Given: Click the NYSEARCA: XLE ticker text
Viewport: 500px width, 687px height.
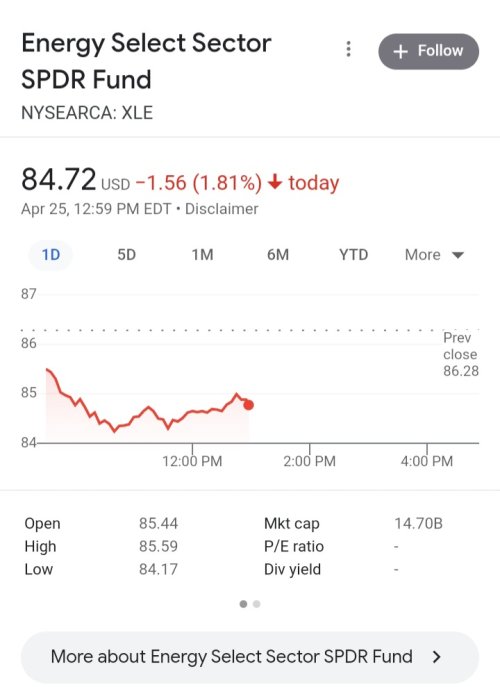Looking at the screenshot, I should 87,113.
